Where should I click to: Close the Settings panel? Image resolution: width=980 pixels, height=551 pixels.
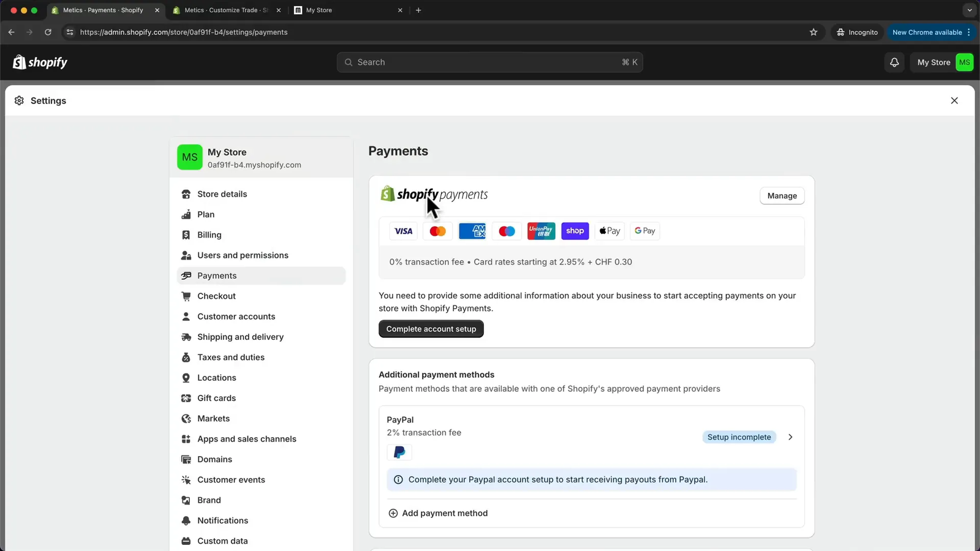pyautogui.click(x=954, y=100)
